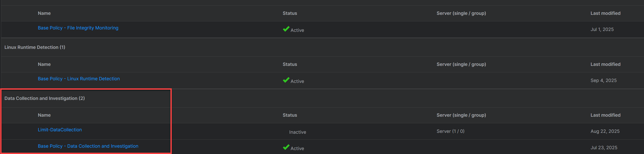This screenshot has width=644, height=154.
Task: Click green checkmark for File Integrity Monitoring policy
Action: tap(286, 29)
